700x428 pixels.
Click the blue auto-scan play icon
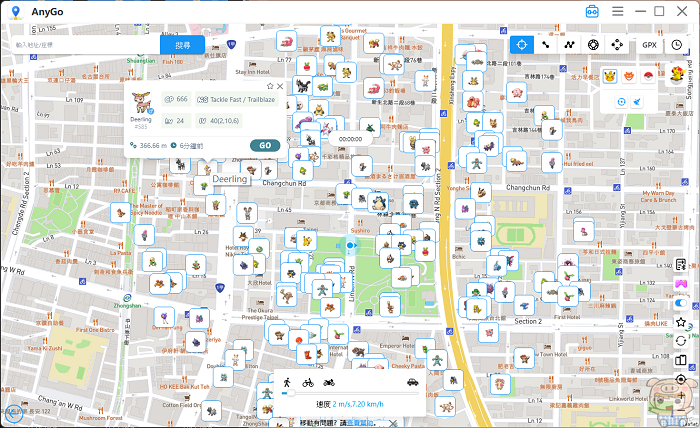pyautogui.click(x=621, y=102)
